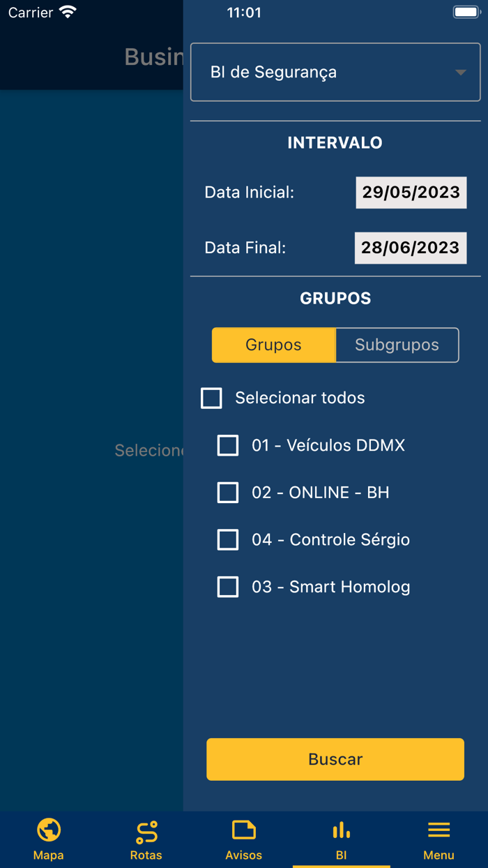Tap the Rotas route icon
This screenshot has width=488, height=868.
pos(146,830)
